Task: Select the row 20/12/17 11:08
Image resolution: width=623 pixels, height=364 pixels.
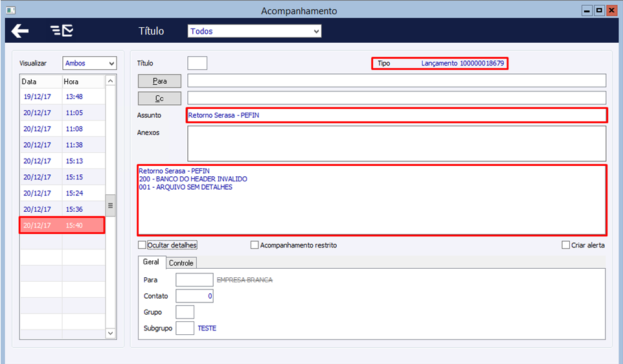Action: tap(62, 129)
